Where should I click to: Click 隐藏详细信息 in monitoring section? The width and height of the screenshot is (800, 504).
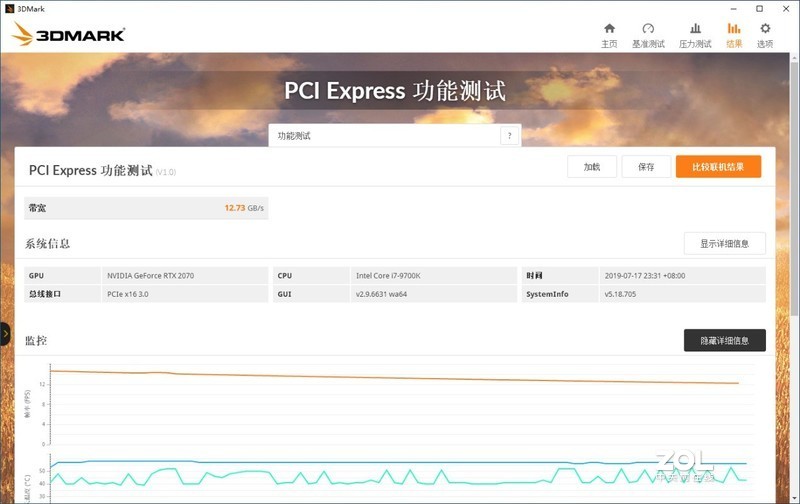(x=724, y=340)
